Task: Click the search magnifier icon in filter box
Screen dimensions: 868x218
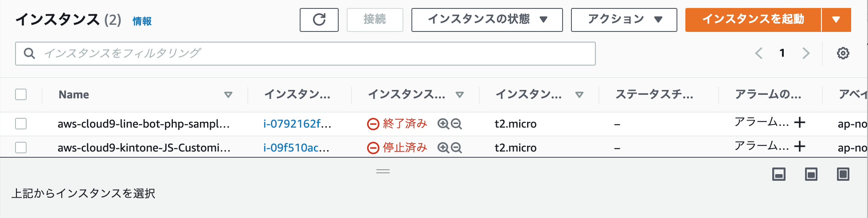Action: point(29,54)
